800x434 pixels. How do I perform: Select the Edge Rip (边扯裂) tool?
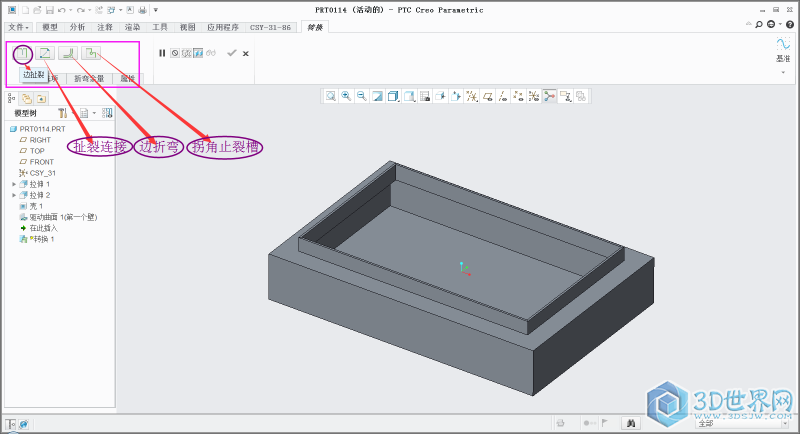pos(22,53)
